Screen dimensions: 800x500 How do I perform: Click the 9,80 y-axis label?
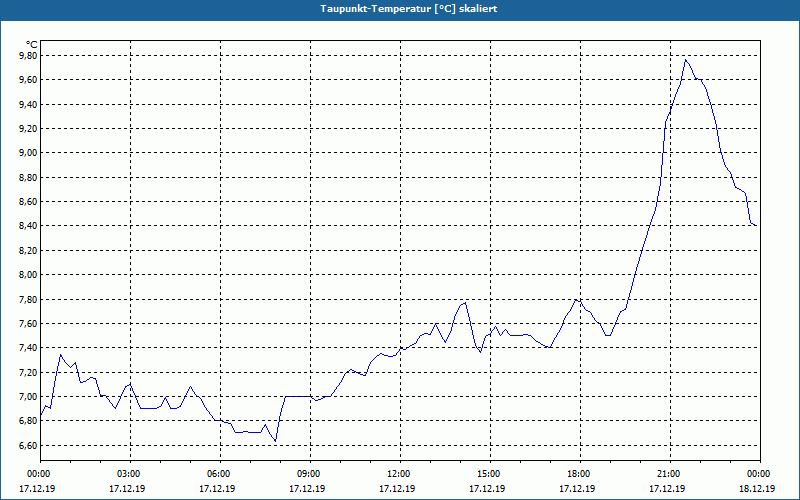[28, 56]
